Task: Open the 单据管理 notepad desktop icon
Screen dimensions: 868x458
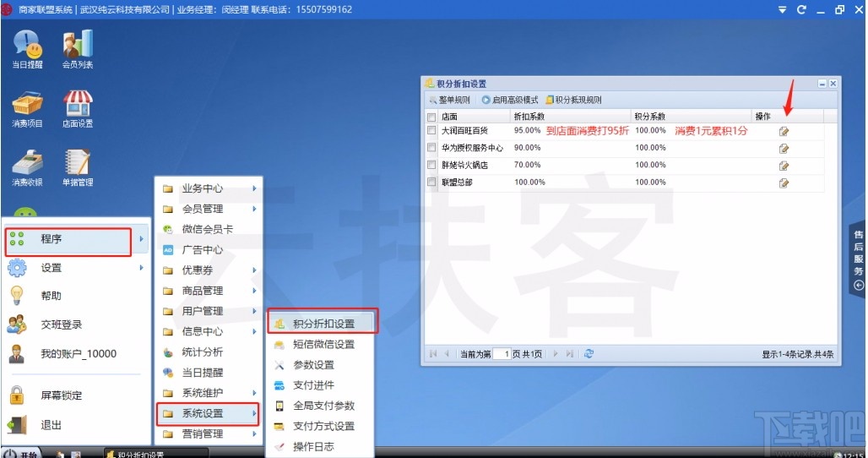Action: coord(78,168)
